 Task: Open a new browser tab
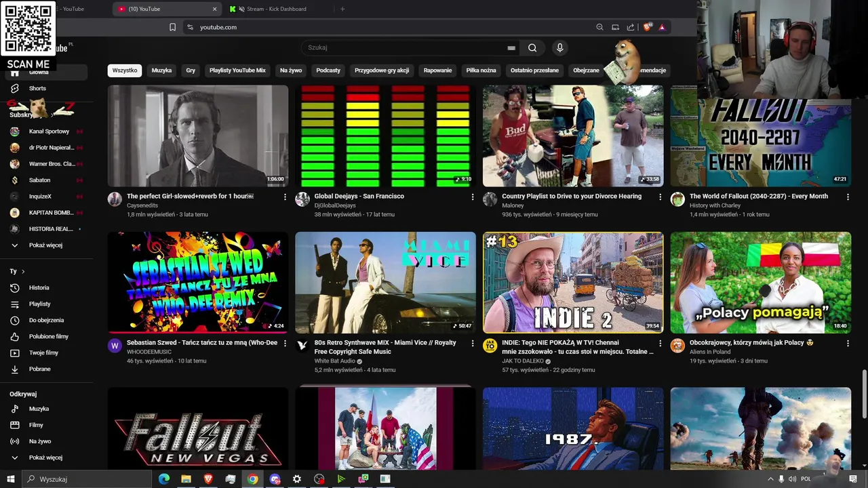[x=342, y=9]
